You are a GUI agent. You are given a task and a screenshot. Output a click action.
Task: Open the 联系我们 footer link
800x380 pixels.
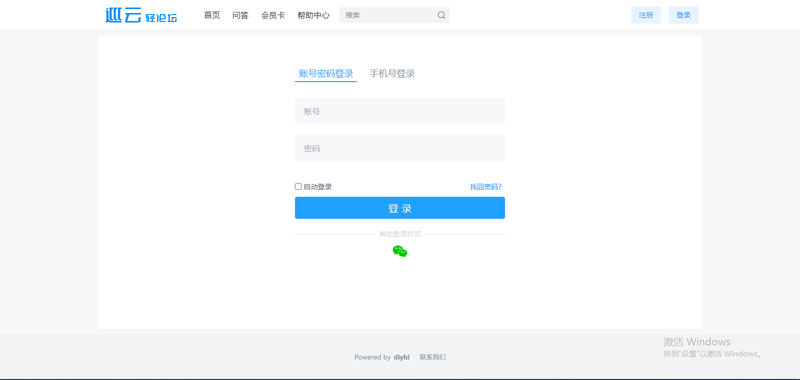433,357
